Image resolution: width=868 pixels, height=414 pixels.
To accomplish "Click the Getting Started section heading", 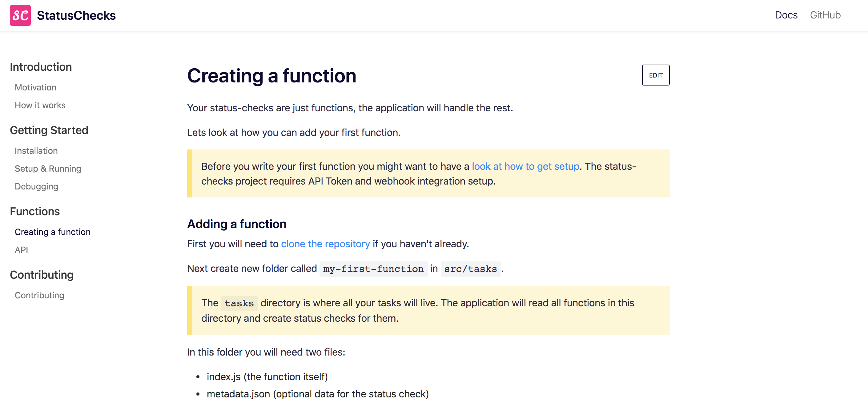I will 49,130.
